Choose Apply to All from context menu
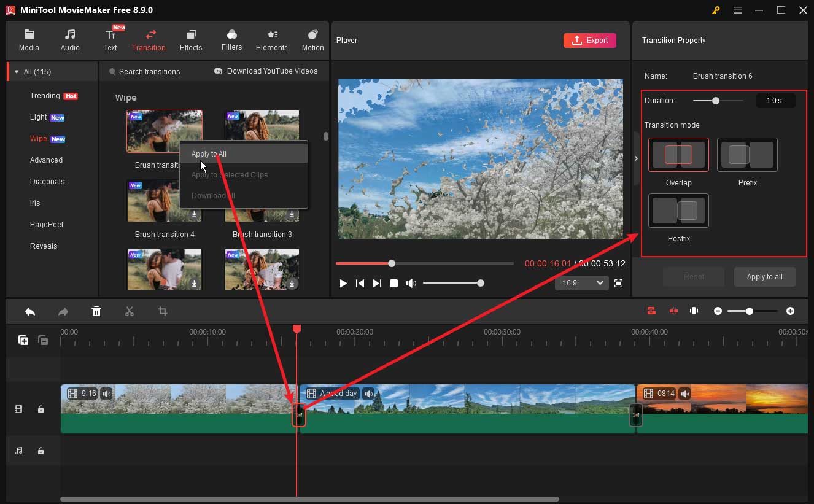The height and width of the screenshot is (504, 814). point(244,153)
